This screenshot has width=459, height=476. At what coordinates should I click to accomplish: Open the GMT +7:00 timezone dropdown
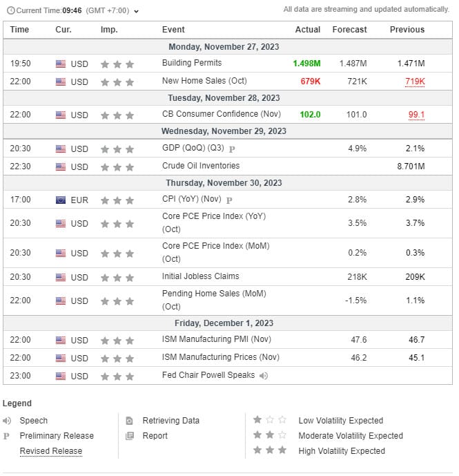coord(113,10)
